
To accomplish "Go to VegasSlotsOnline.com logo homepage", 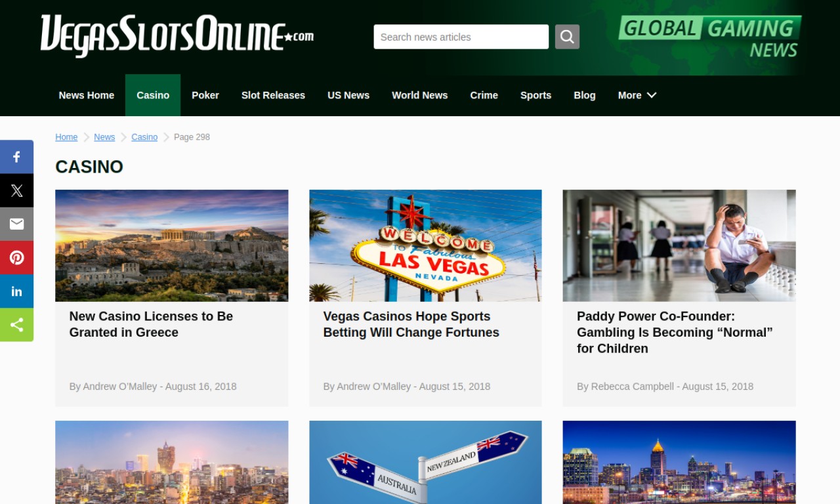I will 177,35.
